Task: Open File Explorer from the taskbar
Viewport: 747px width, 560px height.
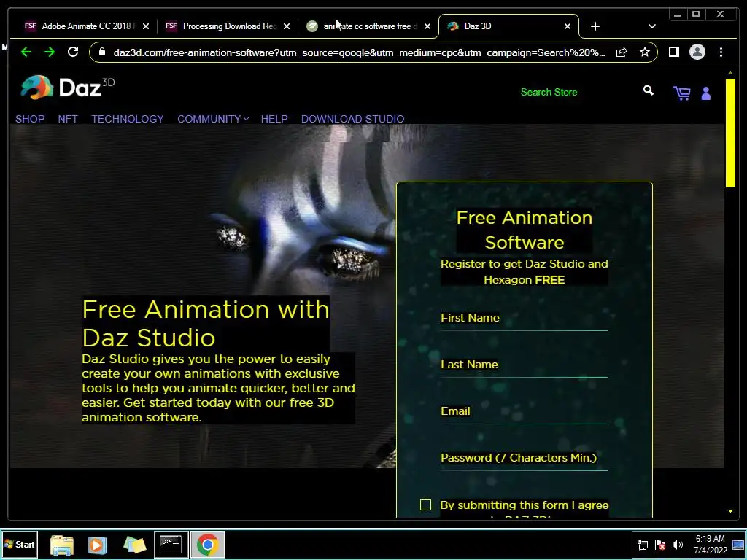Action: [62, 545]
